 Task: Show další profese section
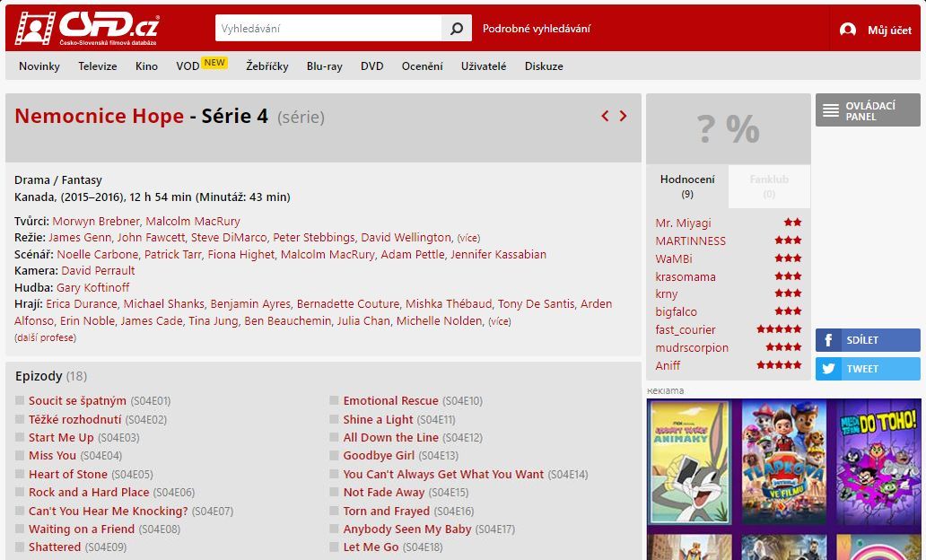coord(46,338)
